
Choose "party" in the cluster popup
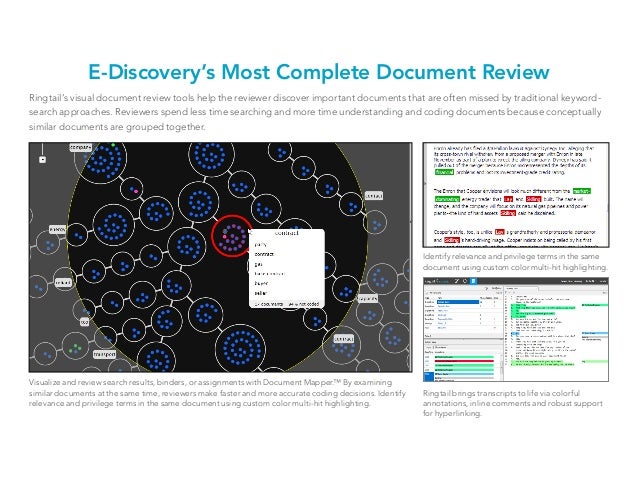tap(260, 244)
